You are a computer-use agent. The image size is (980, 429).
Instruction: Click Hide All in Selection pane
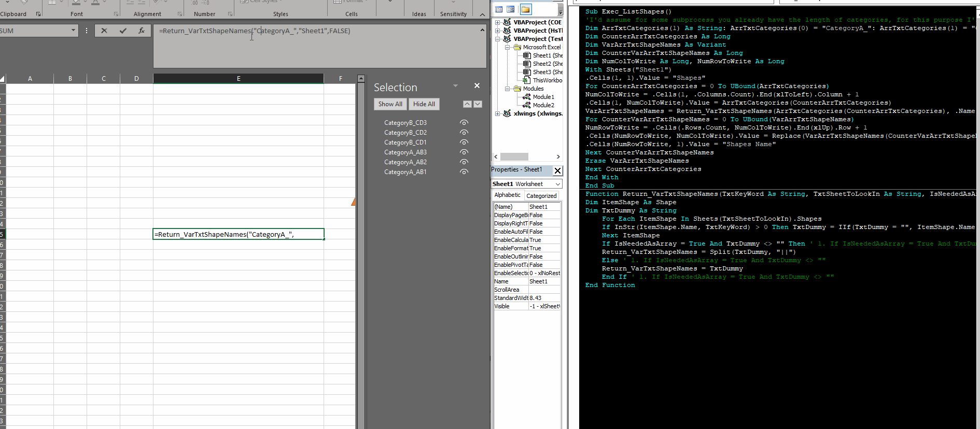(424, 104)
